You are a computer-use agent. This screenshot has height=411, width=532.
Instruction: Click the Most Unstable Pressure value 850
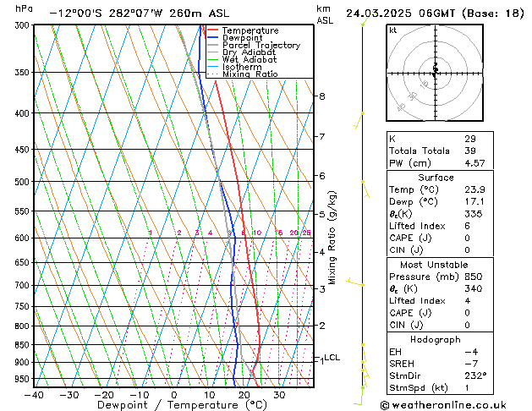tap(474, 277)
